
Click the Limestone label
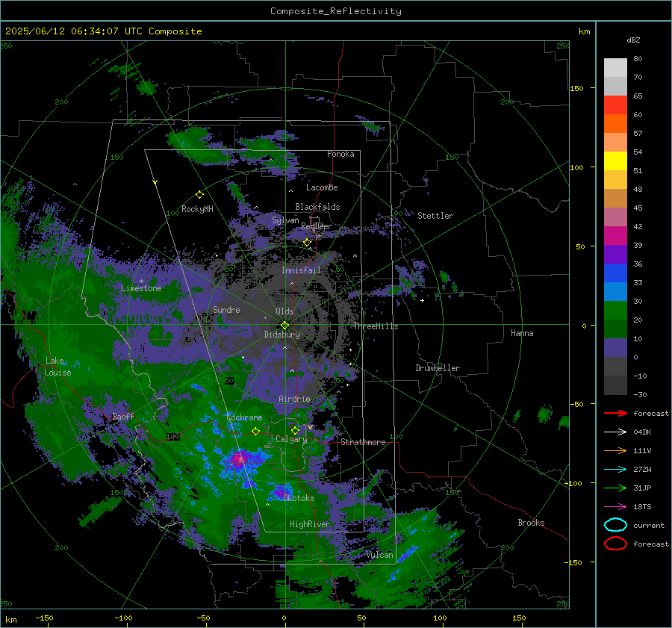pos(141,288)
